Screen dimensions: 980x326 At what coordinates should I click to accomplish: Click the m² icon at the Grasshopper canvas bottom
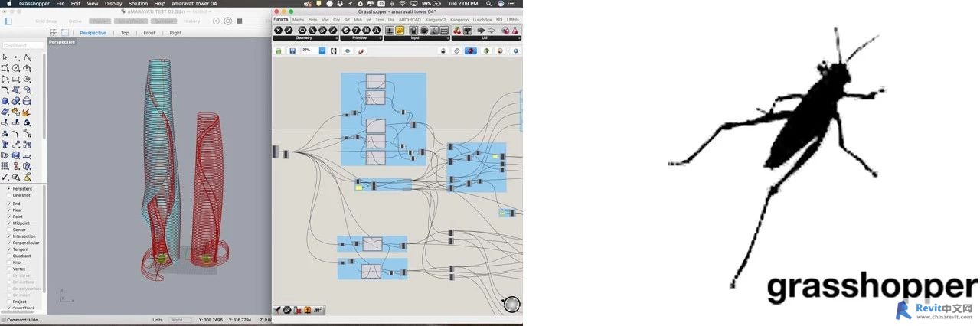(318, 310)
